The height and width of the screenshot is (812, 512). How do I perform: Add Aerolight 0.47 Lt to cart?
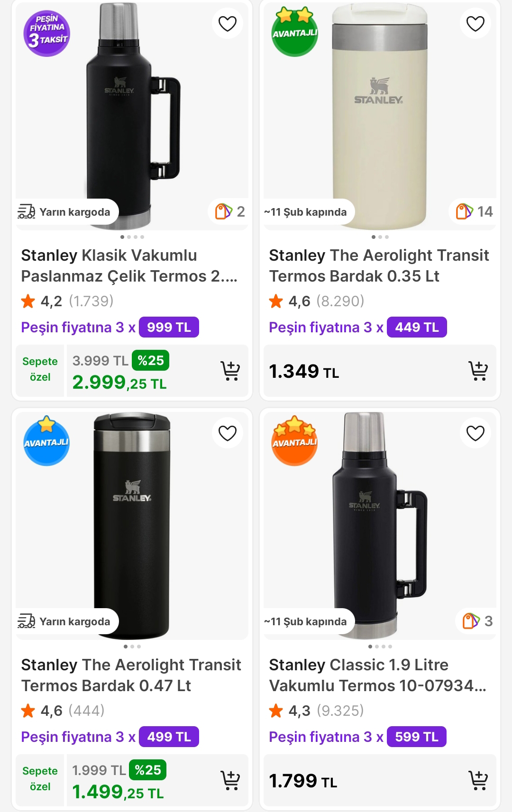[x=230, y=780]
